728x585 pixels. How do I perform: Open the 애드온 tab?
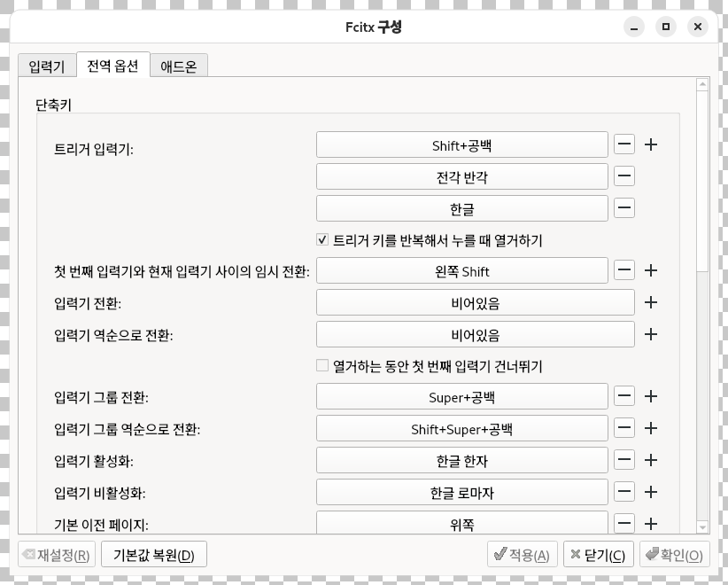(x=179, y=66)
